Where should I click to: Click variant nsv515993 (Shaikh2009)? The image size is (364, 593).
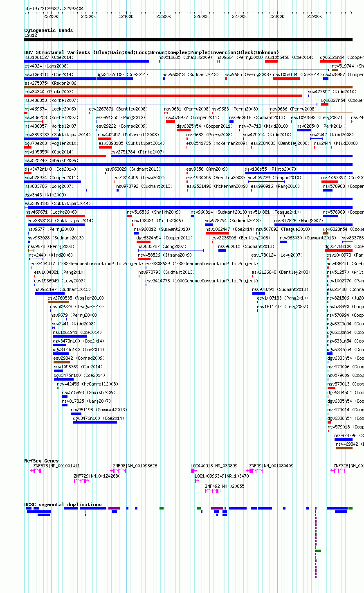pyautogui.click(x=89, y=392)
